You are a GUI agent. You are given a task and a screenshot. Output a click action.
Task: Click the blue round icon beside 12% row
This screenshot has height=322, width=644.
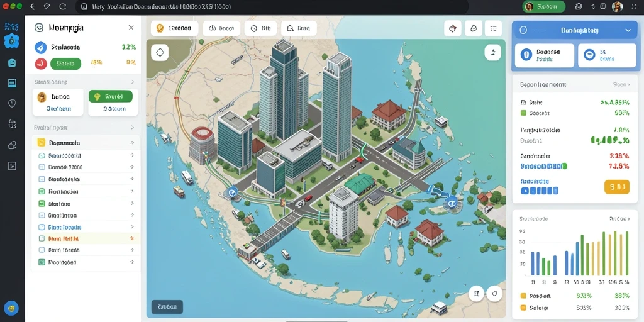pos(40,47)
